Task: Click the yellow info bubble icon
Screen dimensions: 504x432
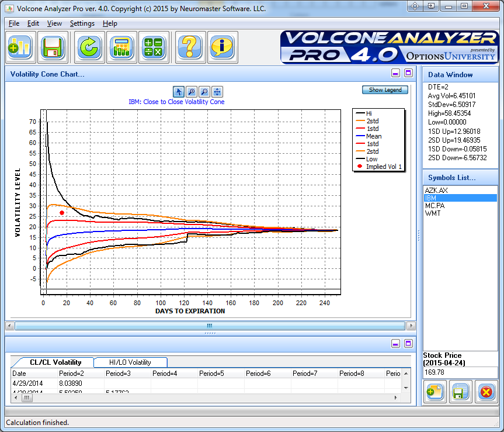Action: 223,47
